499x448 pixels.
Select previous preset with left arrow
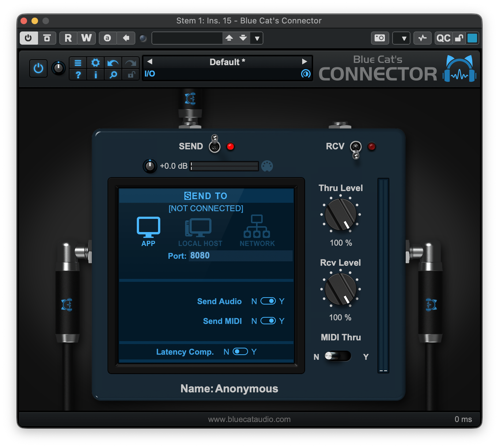tap(150, 61)
